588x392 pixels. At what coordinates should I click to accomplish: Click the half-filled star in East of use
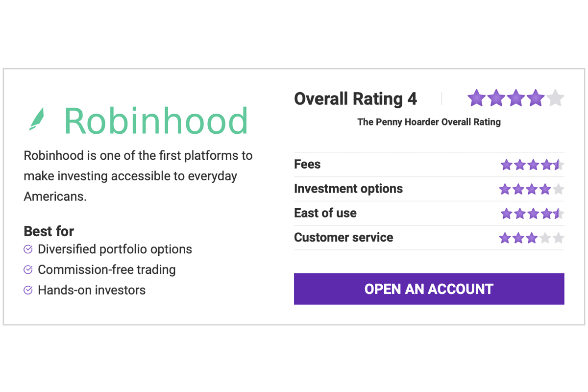click(x=559, y=214)
